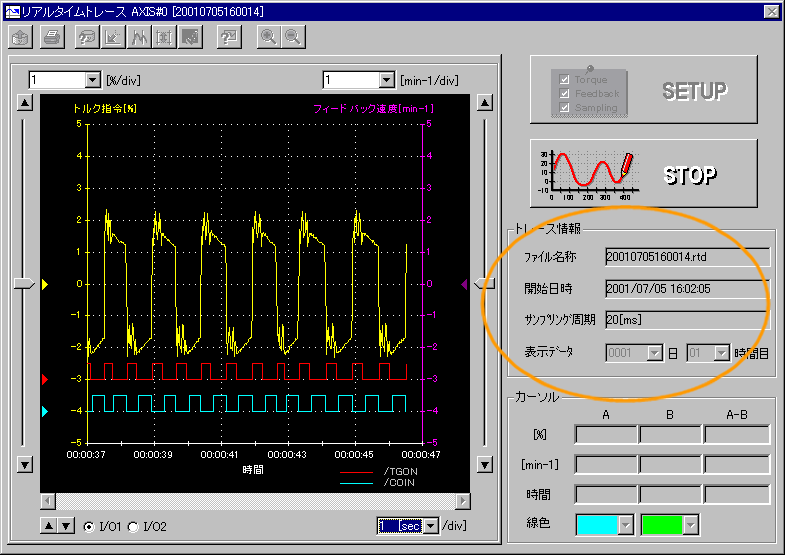Open the %/div scale dropdown
The image size is (785, 555).
(x=92, y=80)
